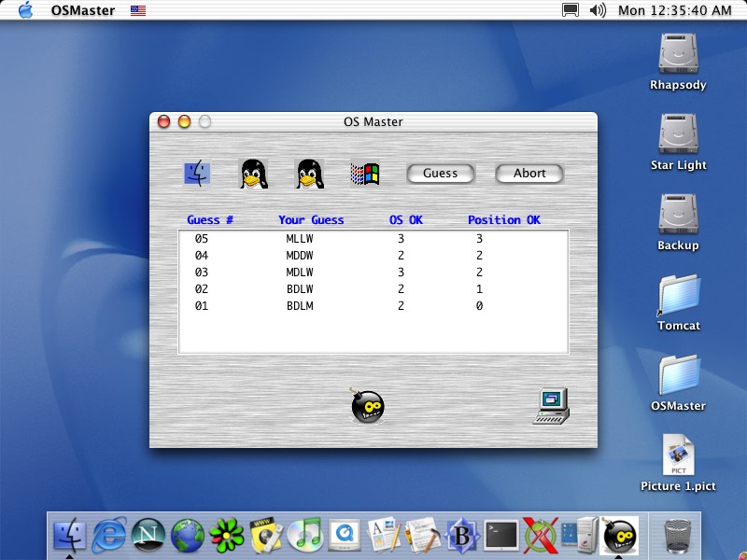Viewport: 747px width, 560px height.
Task: Open the Trash in the Dock
Action: coord(677,535)
